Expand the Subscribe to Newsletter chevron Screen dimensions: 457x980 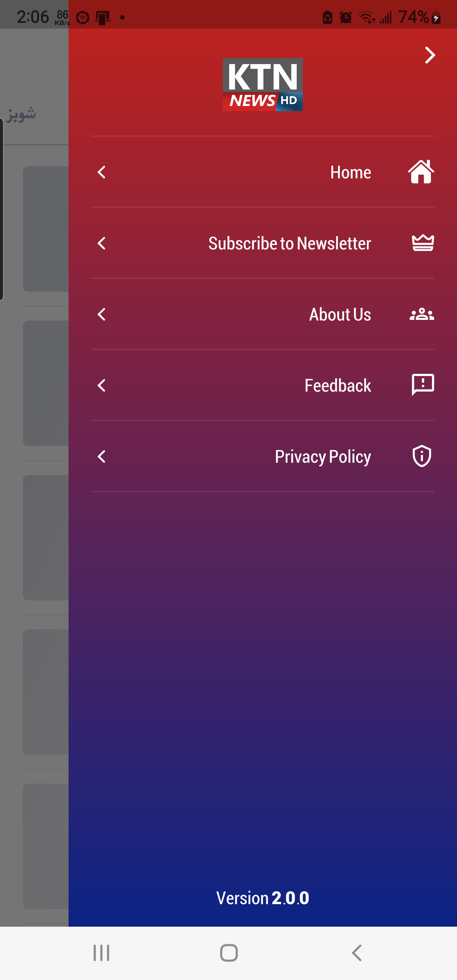[102, 243]
